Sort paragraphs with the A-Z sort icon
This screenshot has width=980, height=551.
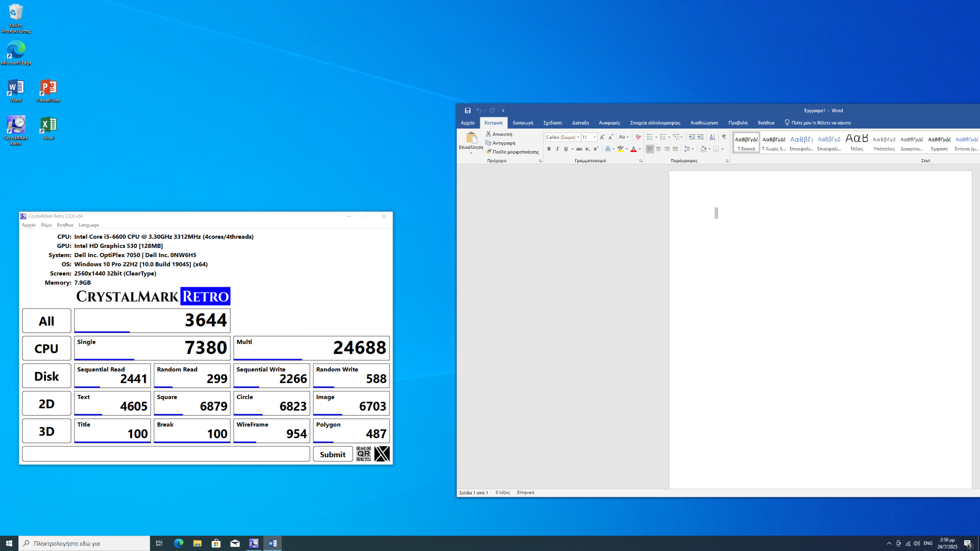pyautogui.click(x=713, y=137)
